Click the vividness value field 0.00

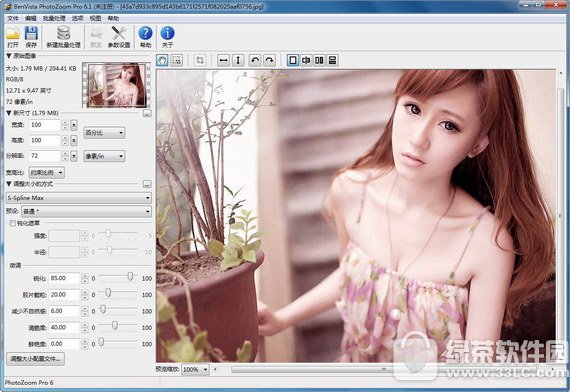point(64,344)
